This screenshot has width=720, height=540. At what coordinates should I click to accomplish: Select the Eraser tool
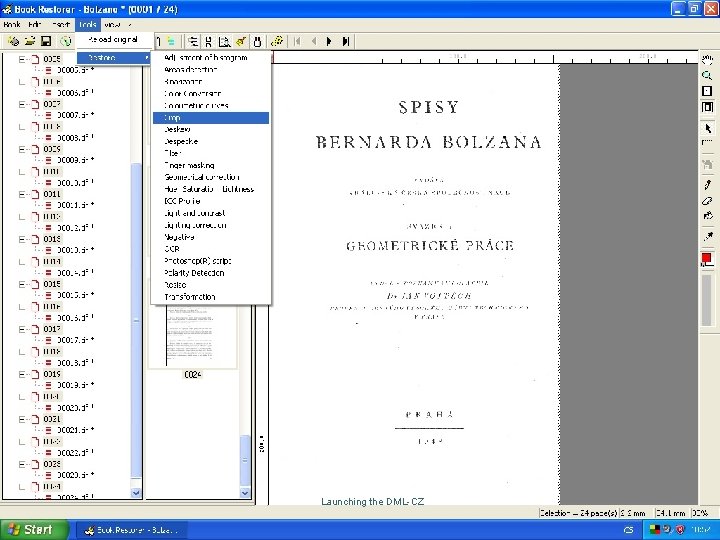[x=707, y=201]
